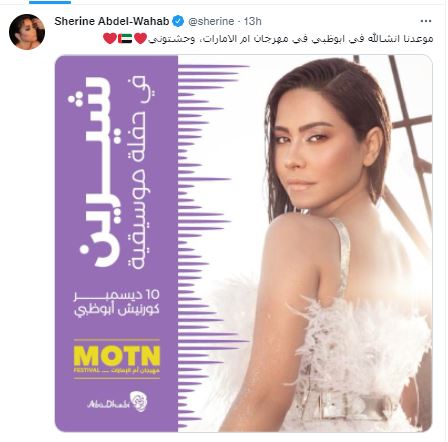Click the blue verified badge icon
The image size is (448, 442).
pos(178,21)
